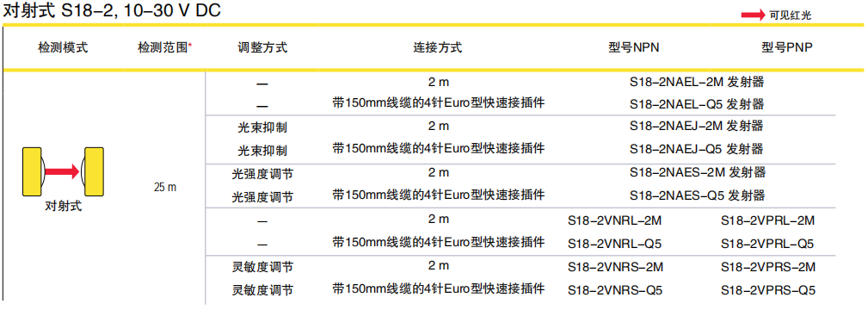Viewport: 868px width, 310px height.
Task: Click the yellow receiver block in the diagram
Action: 94,171
